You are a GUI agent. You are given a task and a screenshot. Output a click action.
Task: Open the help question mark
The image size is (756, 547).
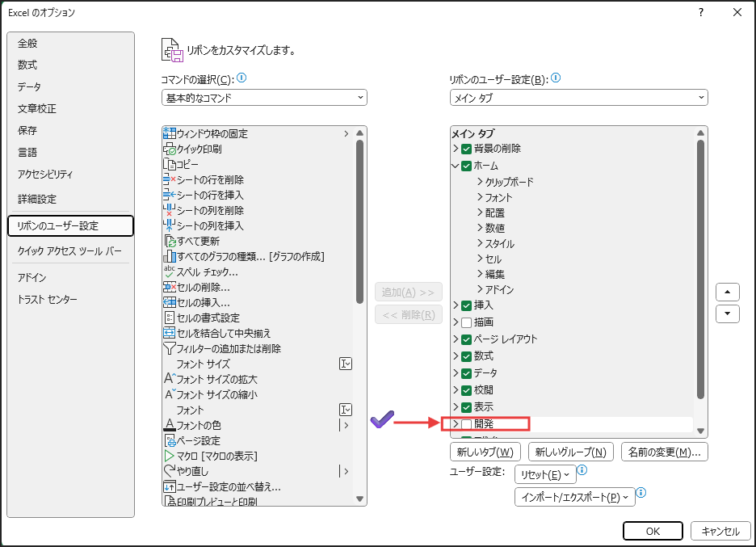701,13
